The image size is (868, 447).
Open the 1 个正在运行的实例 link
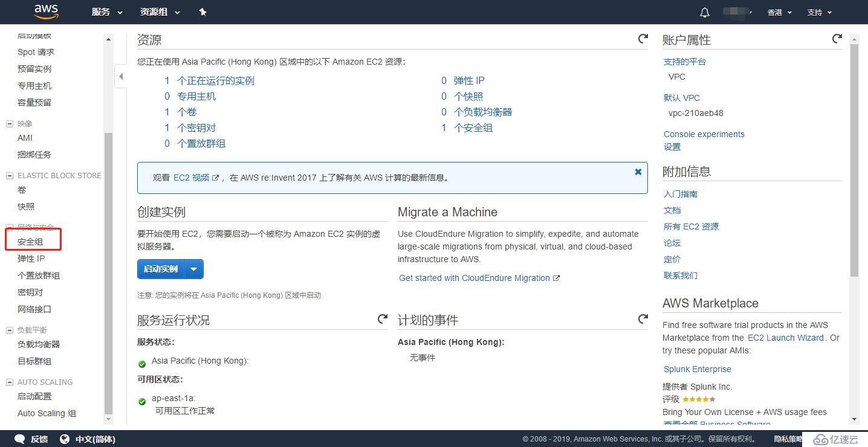coord(209,80)
